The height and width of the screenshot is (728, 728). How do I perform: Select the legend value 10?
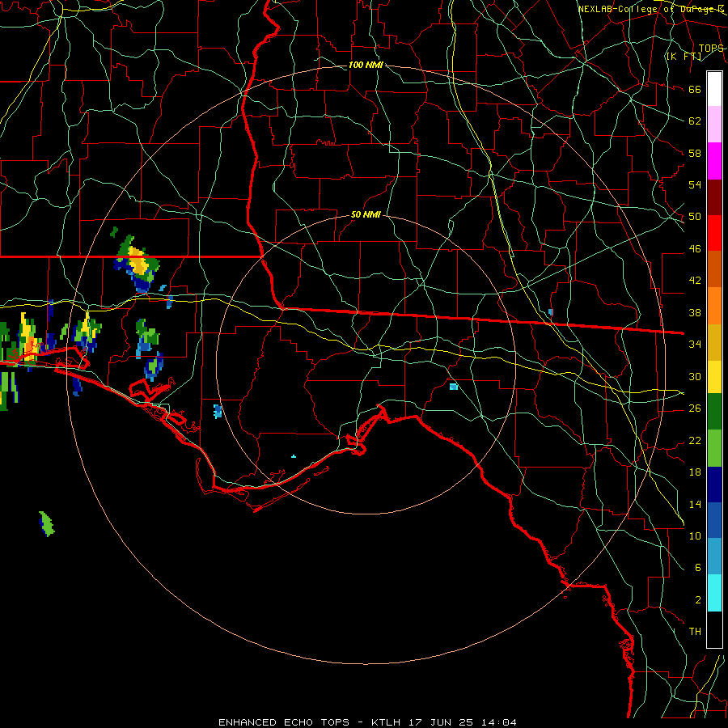(695, 535)
